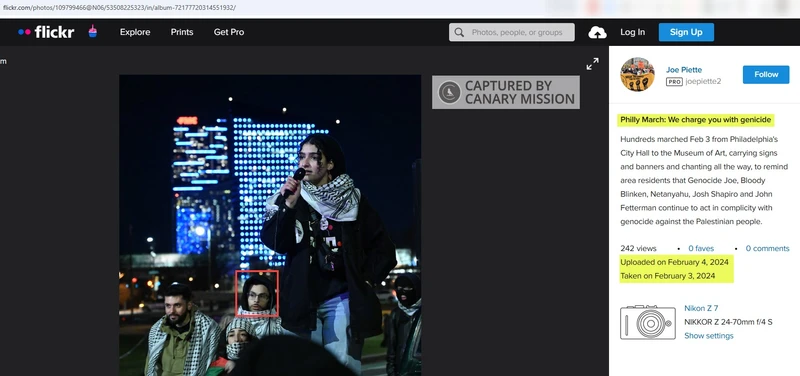Screen dimensions: 800x376
Task: Follow Joe Piette
Action: 766,74
